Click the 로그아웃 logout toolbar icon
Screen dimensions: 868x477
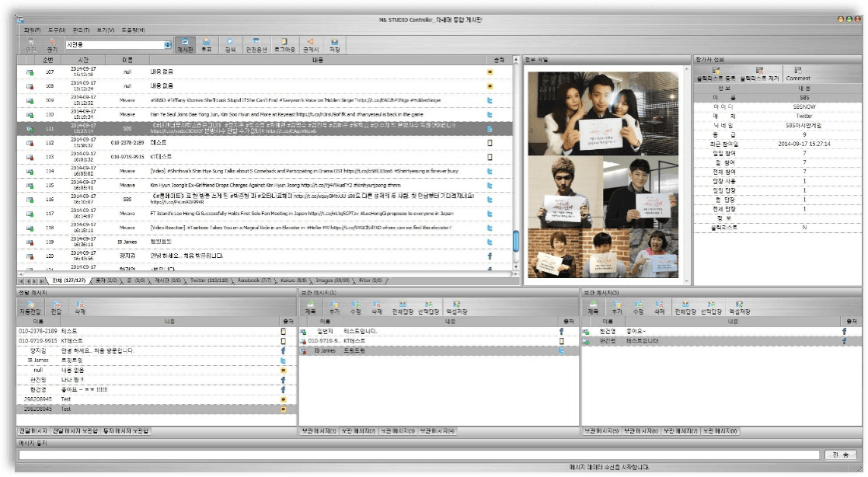pos(282,45)
